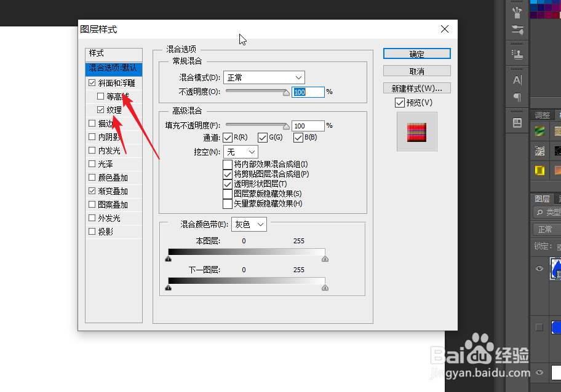Open the Paragraph panel icon
Screen dimensions: 561x392
point(517,97)
